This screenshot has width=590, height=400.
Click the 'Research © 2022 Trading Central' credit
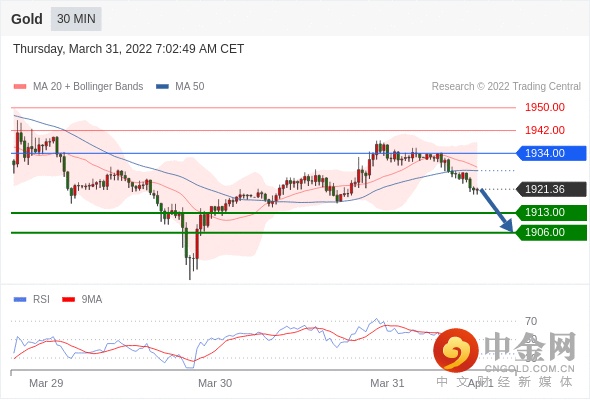tap(506, 87)
